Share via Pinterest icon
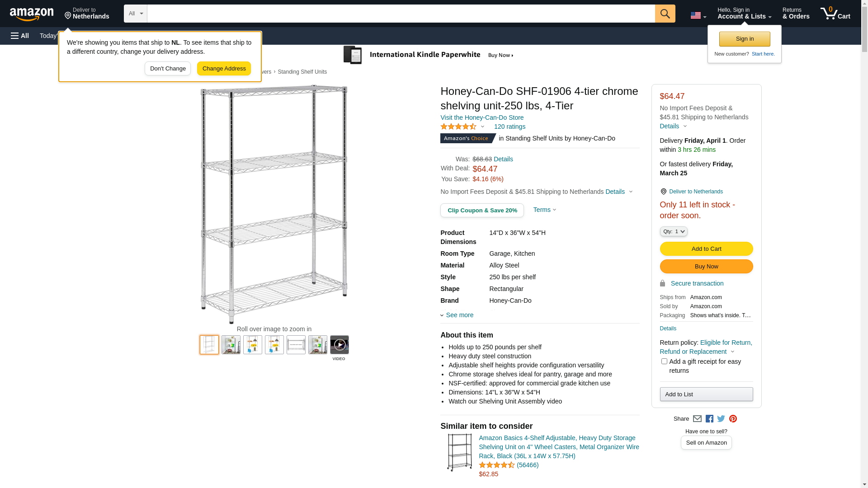Screen dimensions: 868x488 click(x=733, y=419)
